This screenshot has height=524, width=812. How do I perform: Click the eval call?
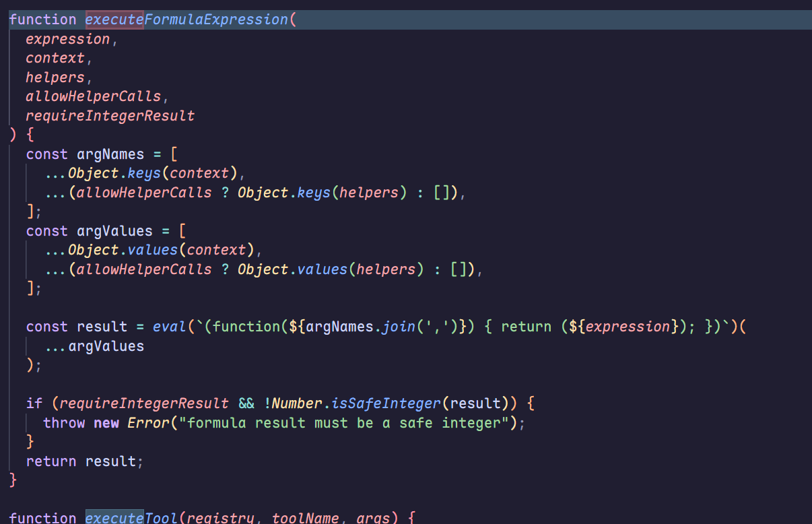click(x=170, y=327)
